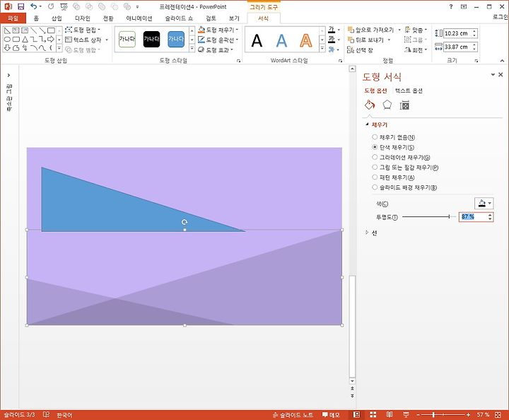Undo the last action

click(34, 6)
